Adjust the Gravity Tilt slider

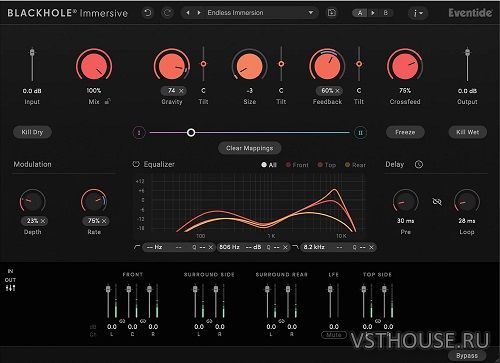203,64
